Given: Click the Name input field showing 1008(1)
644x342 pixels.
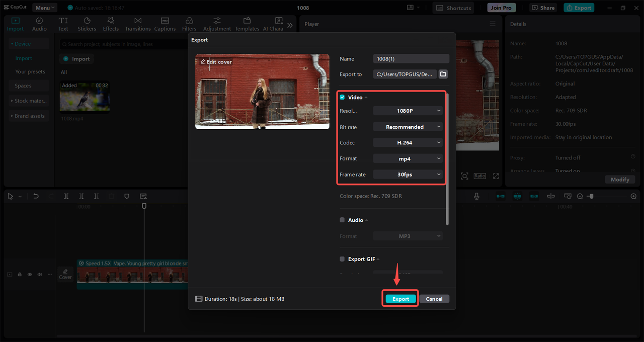Looking at the screenshot, I should (411, 59).
